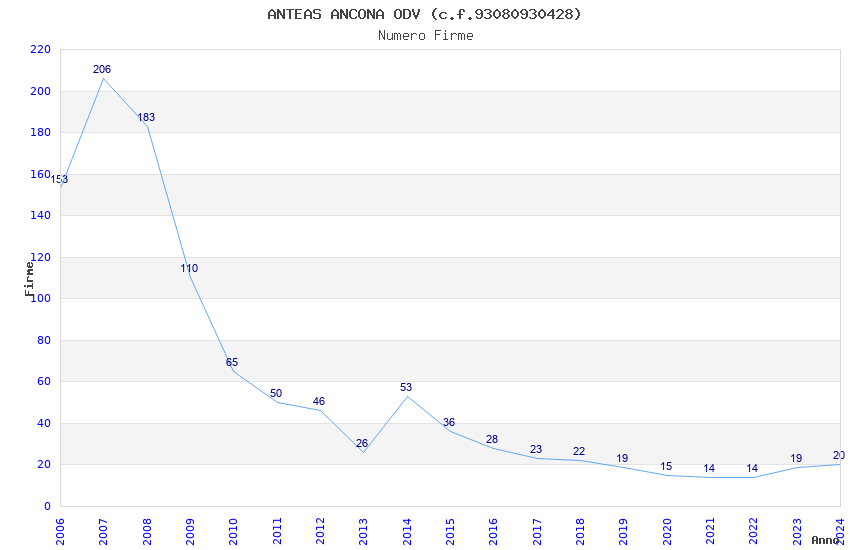Click the Firme y-axis title
Viewport: 850px width, 550px height.
coord(29,279)
